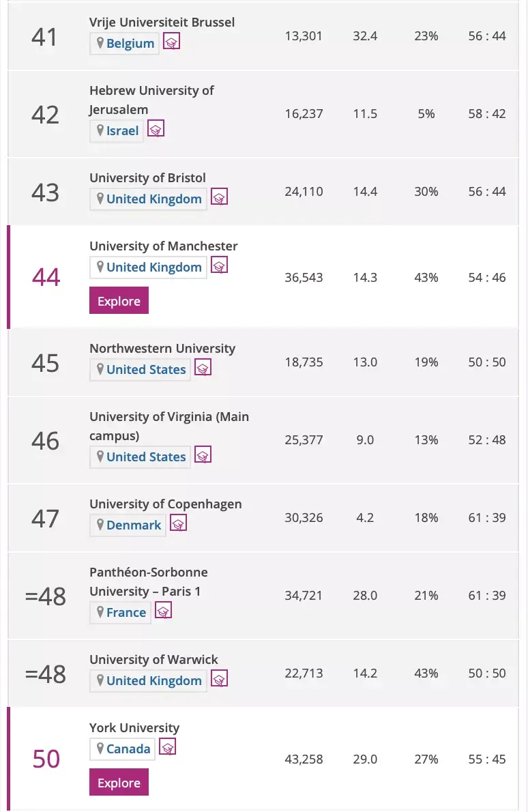Click graduation cap icon in Northwestern University row

(203, 368)
